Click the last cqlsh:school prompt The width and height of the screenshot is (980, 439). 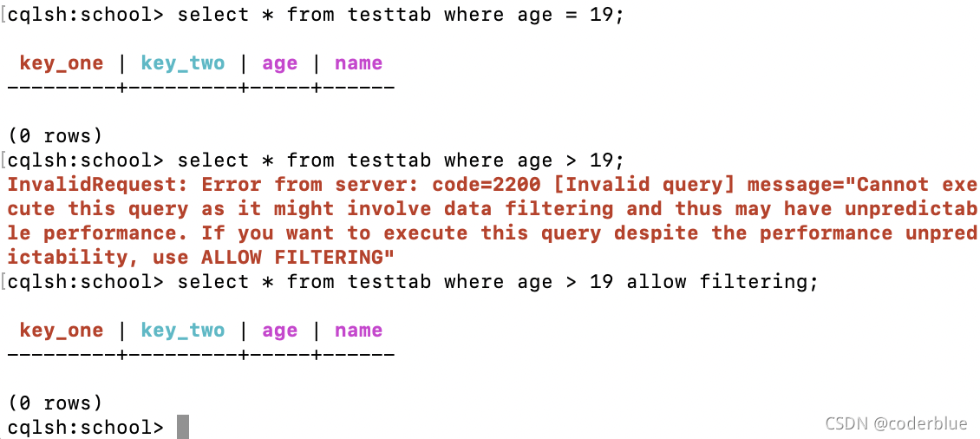pos(86,427)
